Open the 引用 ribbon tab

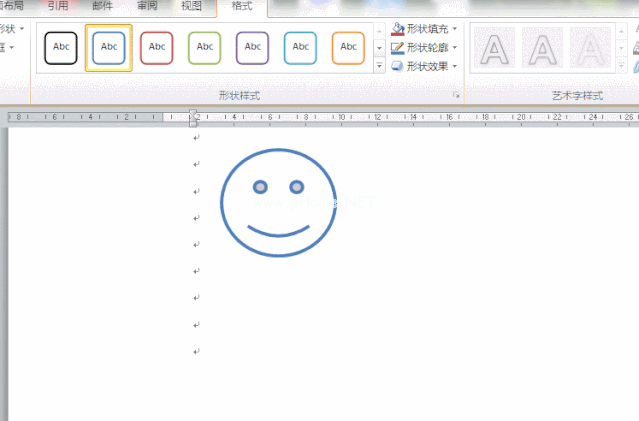(x=58, y=6)
